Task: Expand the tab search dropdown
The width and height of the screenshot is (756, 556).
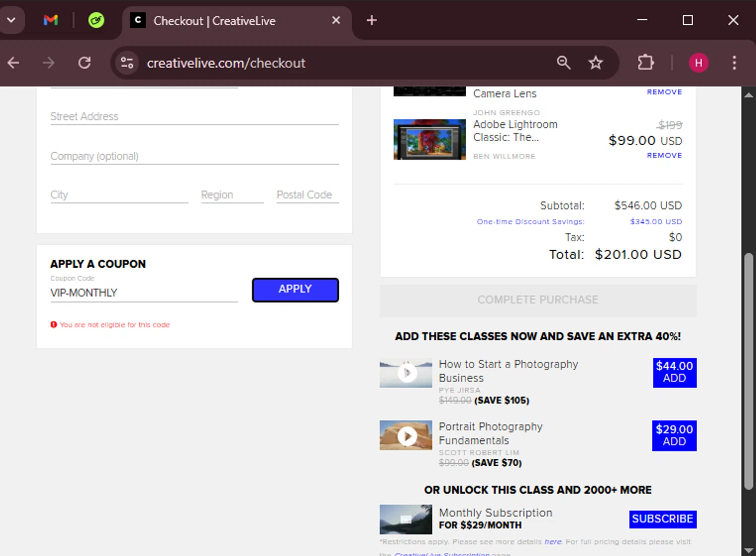Action: [11, 20]
